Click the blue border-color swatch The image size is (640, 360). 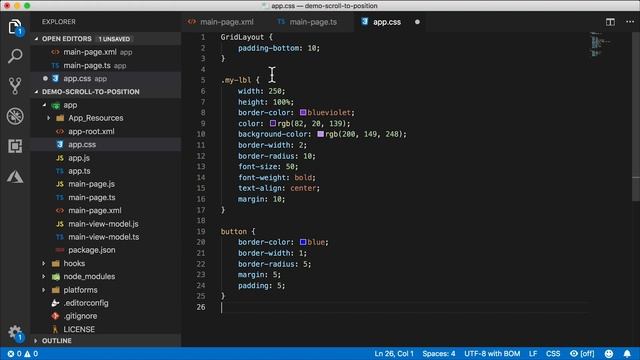(x=303, y=242)
